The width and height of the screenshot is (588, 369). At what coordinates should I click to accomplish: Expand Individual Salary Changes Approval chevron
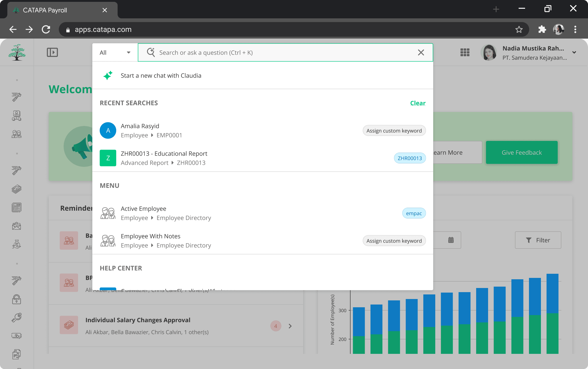tap(290, 326)
